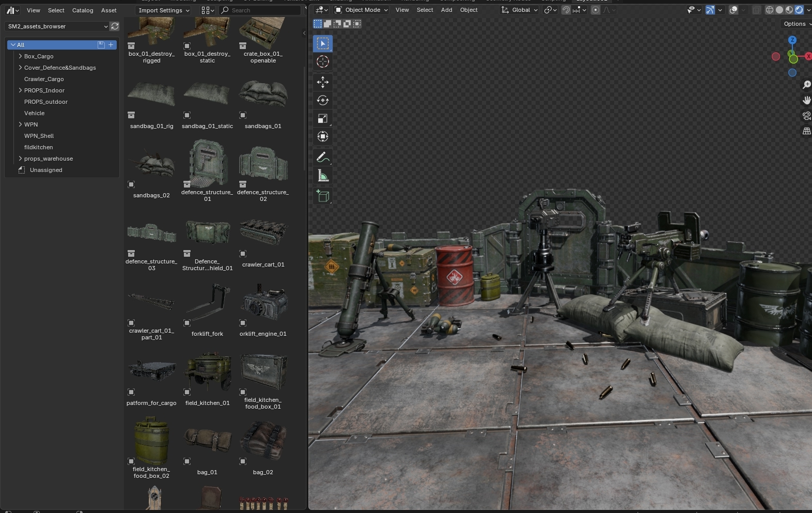Open the Asset menu in the asset browser
The height and width of the screenshot is (513, 812).
pos(109,10)
